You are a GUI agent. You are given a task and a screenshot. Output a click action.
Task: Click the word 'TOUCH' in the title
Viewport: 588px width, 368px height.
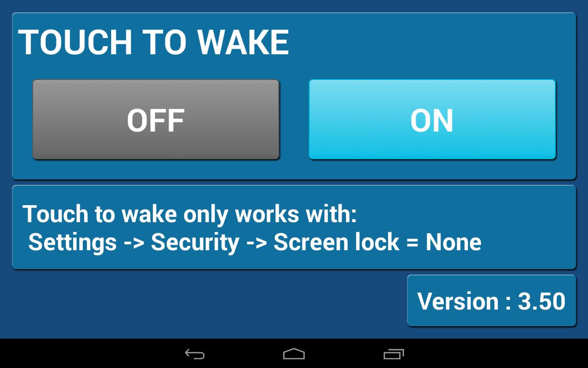click(x=75, y=42)
